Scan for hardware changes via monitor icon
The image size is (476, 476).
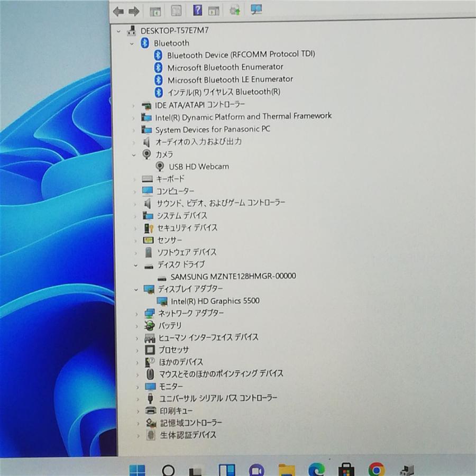click(257, 9)
